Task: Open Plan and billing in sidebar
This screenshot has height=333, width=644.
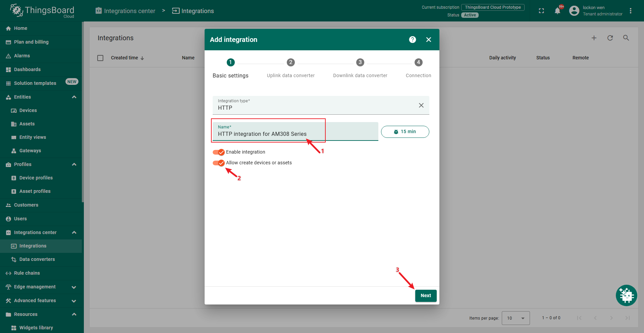Action: pyautogui.click(x=41, y=42)
